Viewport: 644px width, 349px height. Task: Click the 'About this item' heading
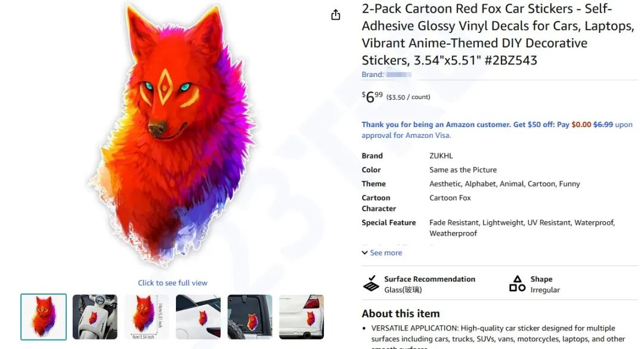tap(400, 313)
